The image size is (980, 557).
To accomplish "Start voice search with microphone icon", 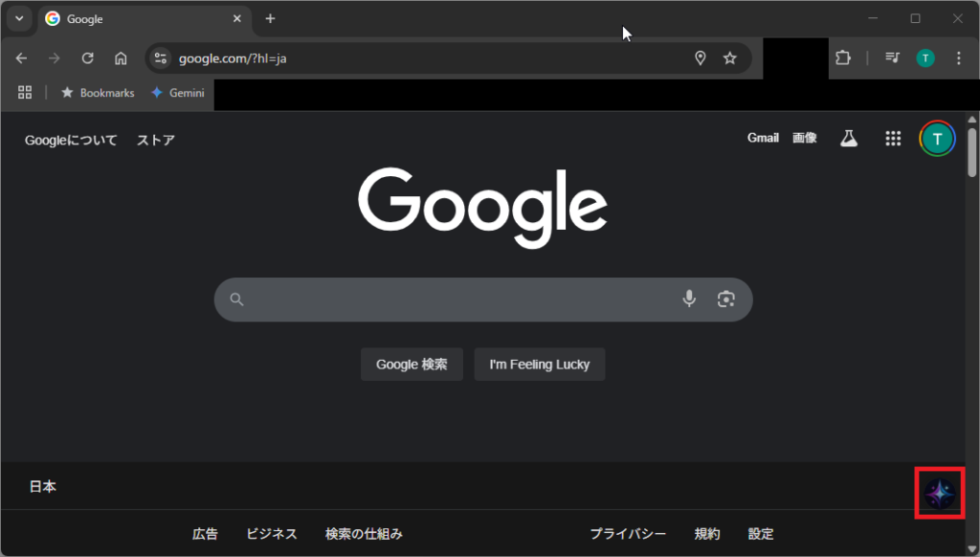I will (689, 299).
